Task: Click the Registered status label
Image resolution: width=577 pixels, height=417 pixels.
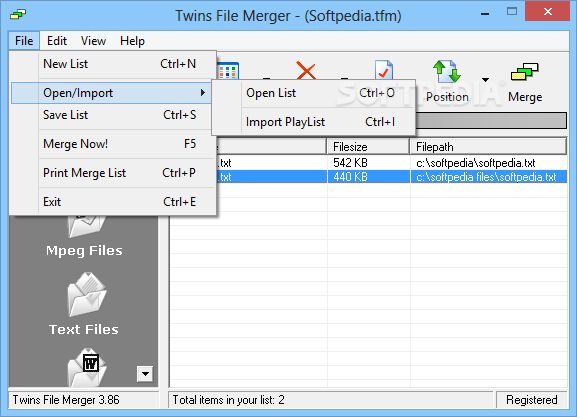Action: click(531, 400)
